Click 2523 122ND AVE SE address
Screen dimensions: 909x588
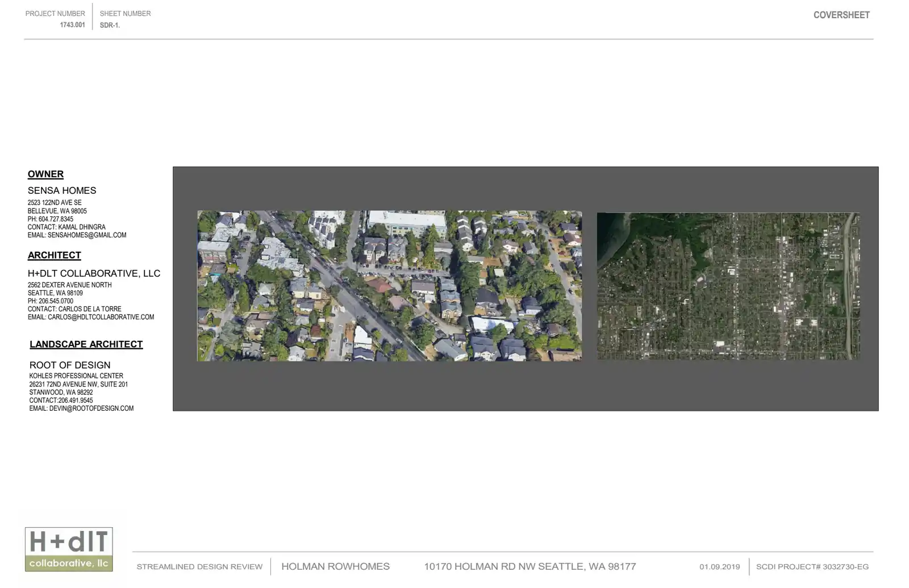pyautogui.click(x=55, y=203)
